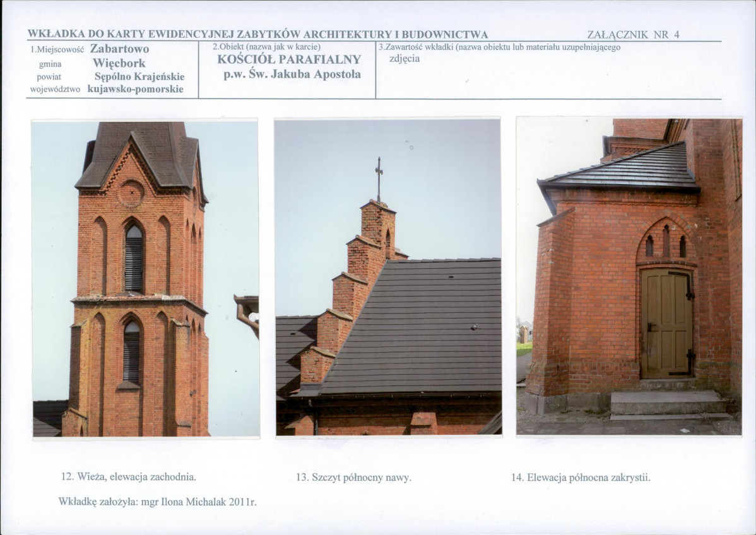Image resolution: width=756 pixels, height=535 pixels.
Task: Click the '3.Zawartość wkładki' field label
Action: [500, 47]
